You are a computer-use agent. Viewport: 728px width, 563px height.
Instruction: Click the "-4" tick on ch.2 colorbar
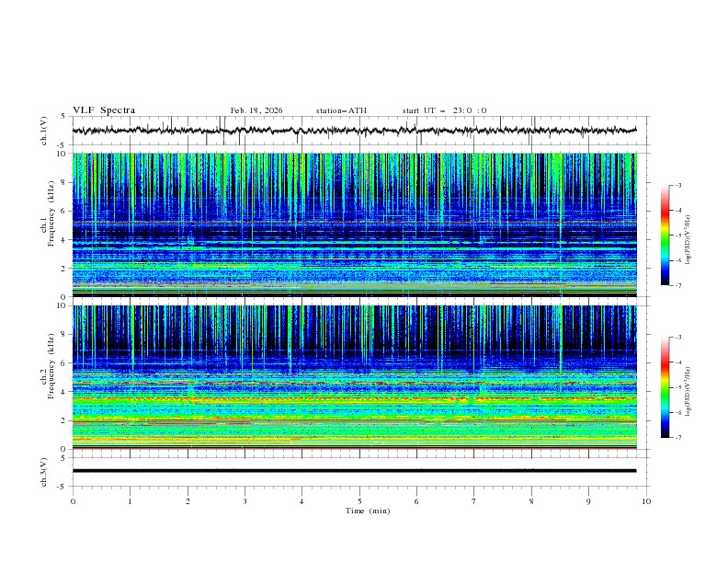pos(678,362)
